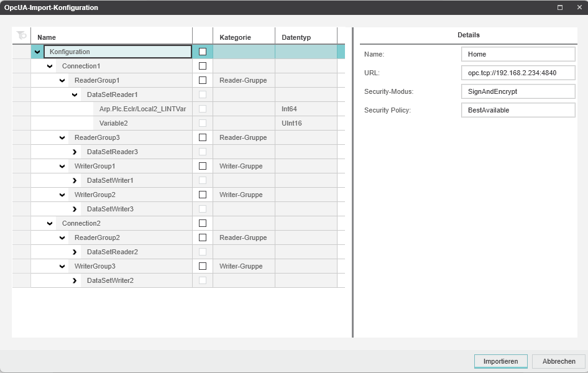Enable the ReaderGroup1 checkbox
The height and width of the screenshot is (373, 588).
[x=202, y=80]
